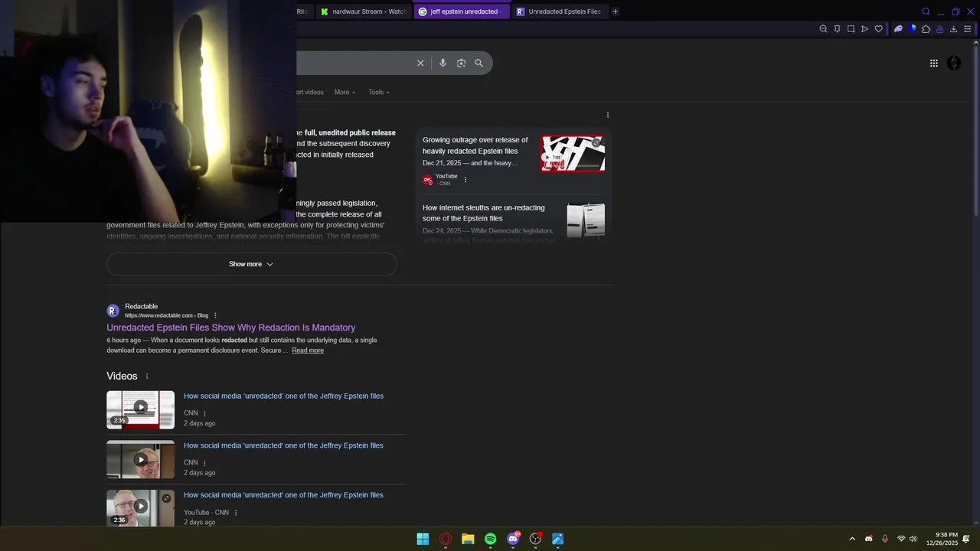Screen dimensions: 980x551
Task: Play second CNN video thumbnail
Action: tap(140, 459)
